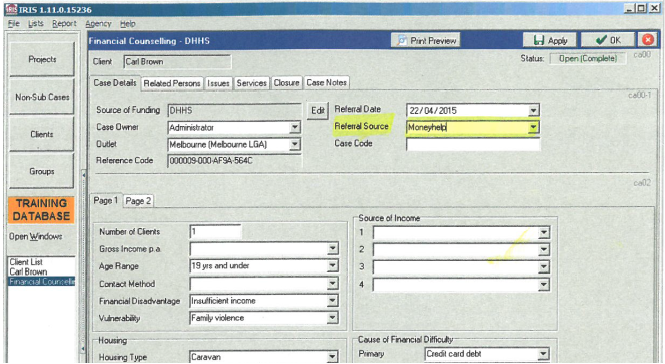Screen dimensions: 665x364
Task: Click the Case Code input field
Action: (473, 144)
